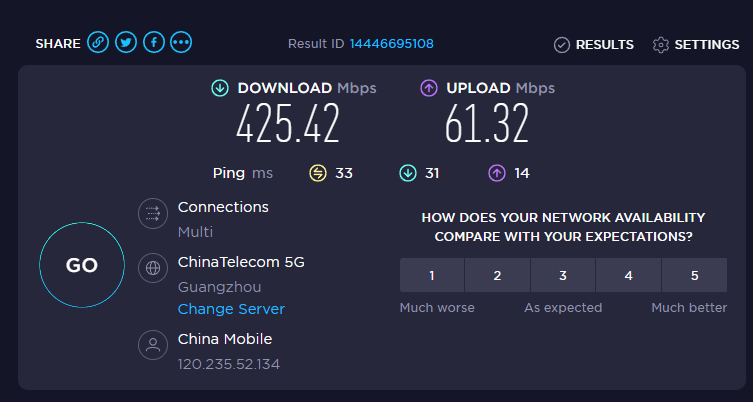Start a new test with GO

(x=82, y=265)
